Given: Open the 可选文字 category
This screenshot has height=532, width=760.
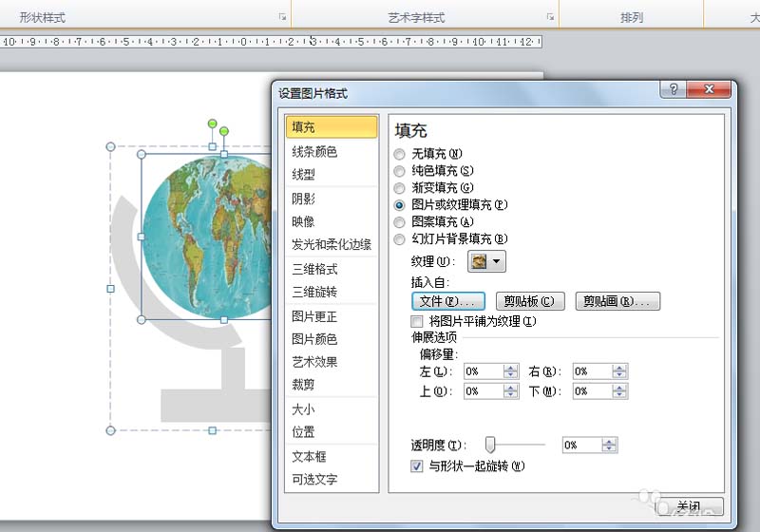Looking at the screenshot, I should pyautogui.click(x=332, y=479).
